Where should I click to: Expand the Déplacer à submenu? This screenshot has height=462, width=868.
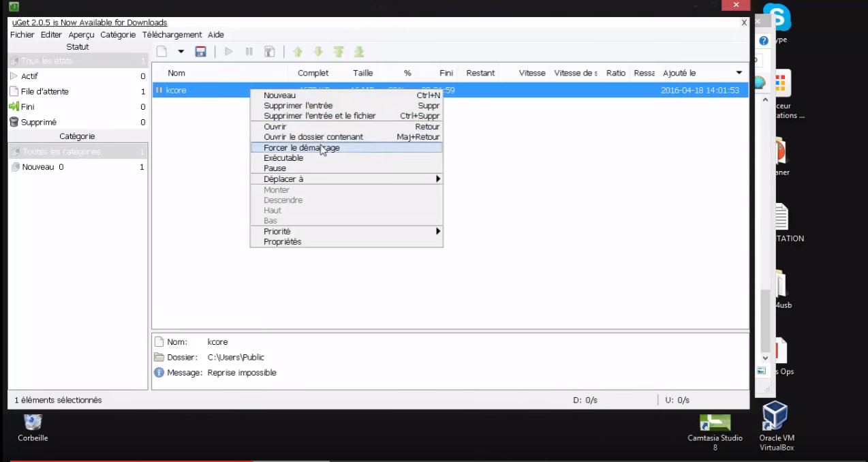point(347,179)
